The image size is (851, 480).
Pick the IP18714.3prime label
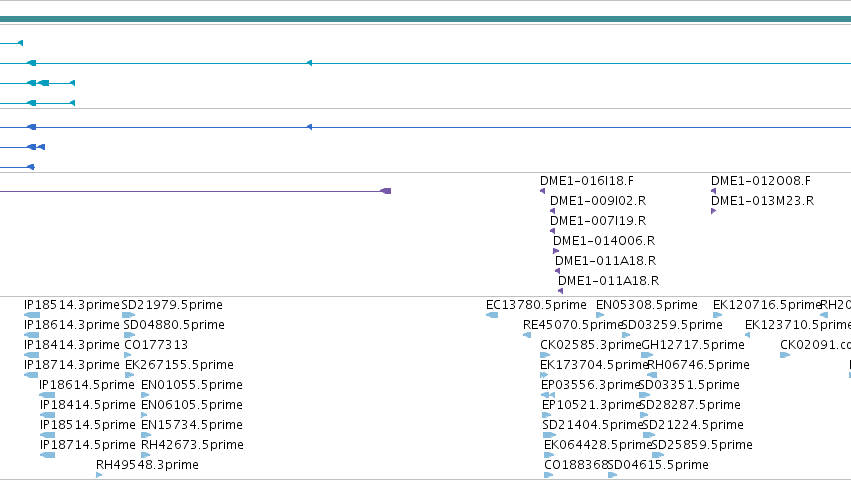(72, 365)
